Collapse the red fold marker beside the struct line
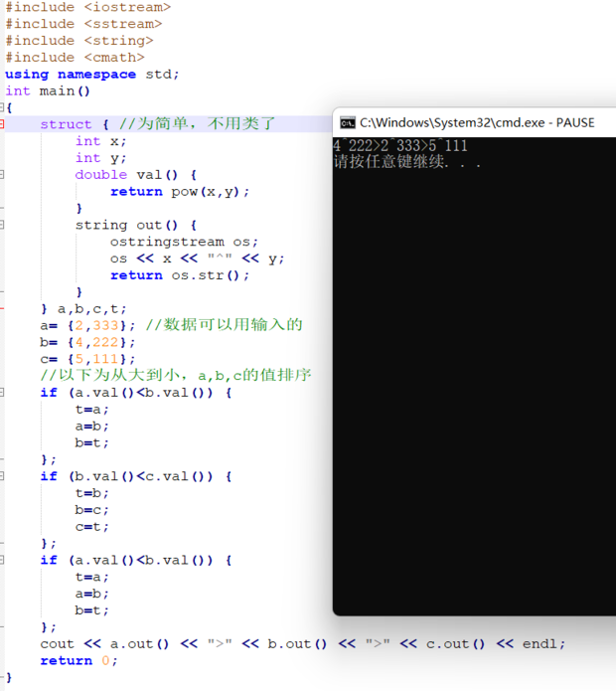The height and width of the screenshot is (691, 616). tap(2, 124)
